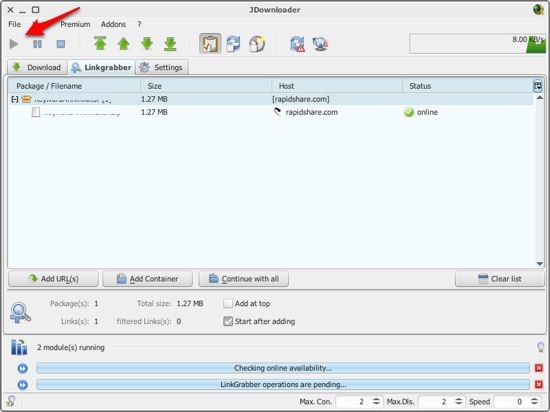Click the magnifier linkgrabber info icon
The width and height of the screenshot is (550, 412).
20,313
